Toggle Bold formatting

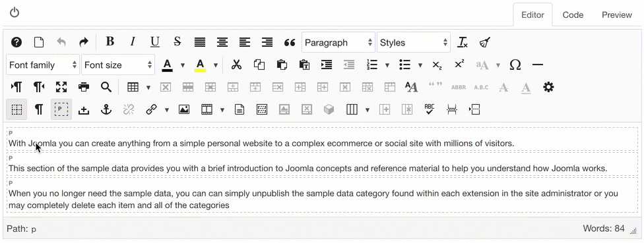coord(110,41)
